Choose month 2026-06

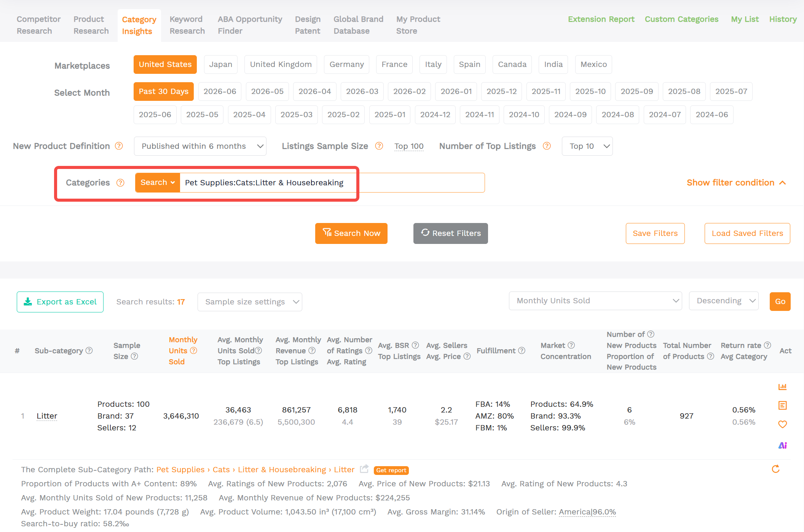point(220,91)
